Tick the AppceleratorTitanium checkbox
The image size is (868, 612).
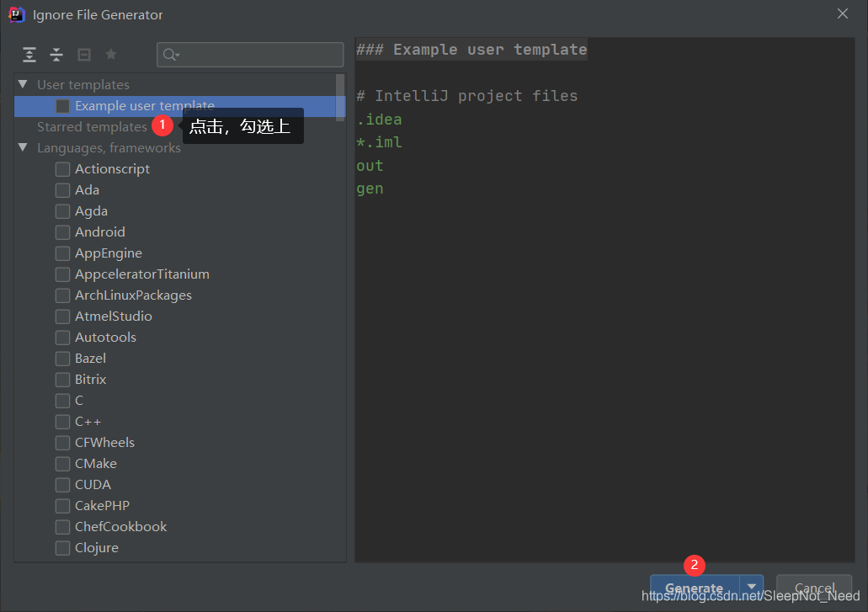(62, 274)
